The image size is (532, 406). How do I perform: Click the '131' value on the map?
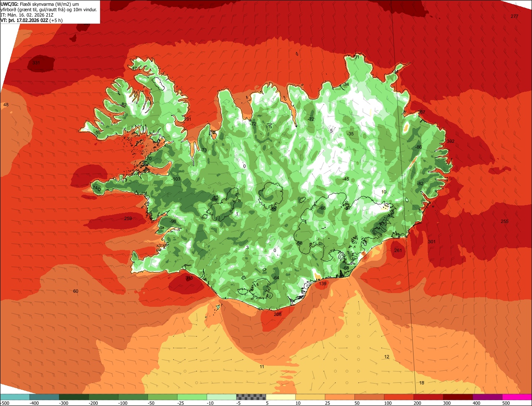click(188, 119)
